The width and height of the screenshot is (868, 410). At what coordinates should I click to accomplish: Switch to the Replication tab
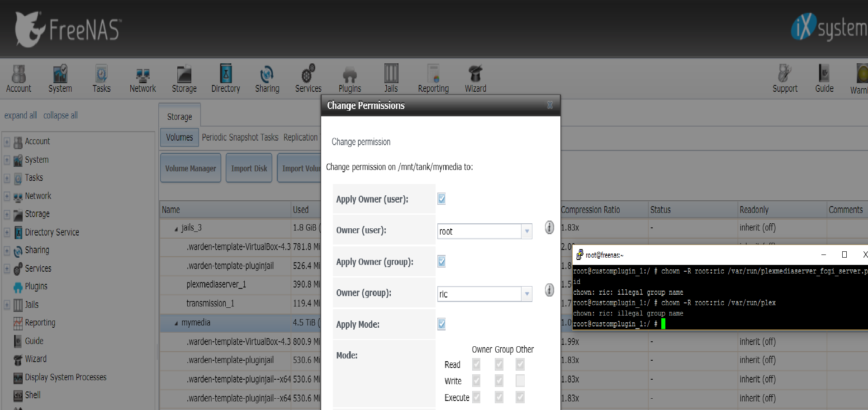(301, 137)
